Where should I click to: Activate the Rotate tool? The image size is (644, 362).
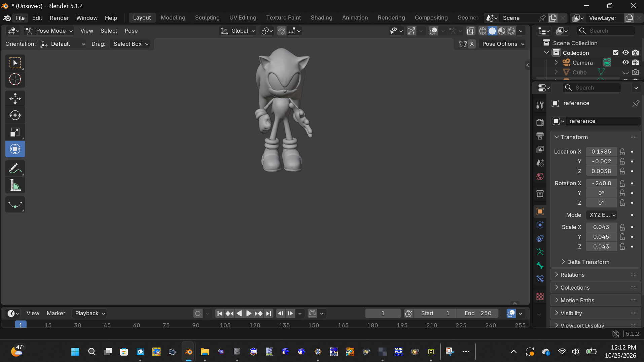15,116
